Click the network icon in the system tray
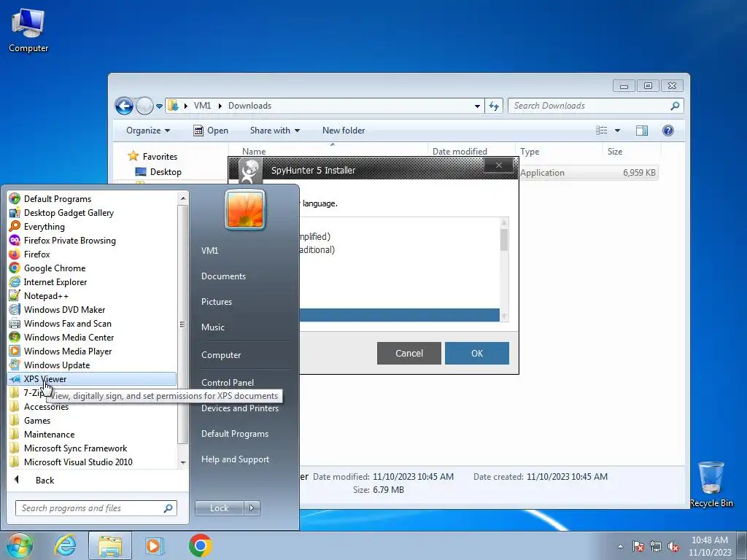This screenshot has width=747, height=560. [656, 546]
